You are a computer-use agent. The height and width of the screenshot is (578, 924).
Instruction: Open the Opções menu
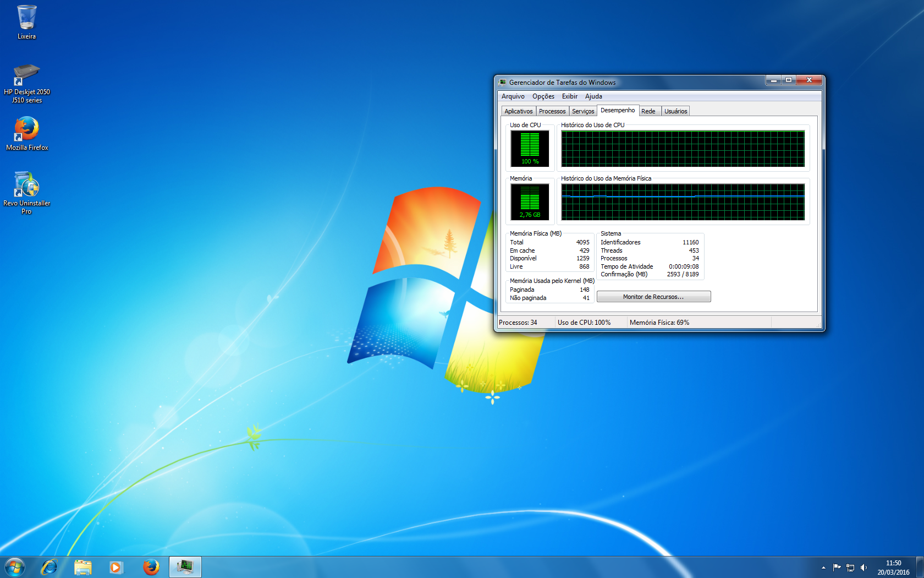coord(543,96)
